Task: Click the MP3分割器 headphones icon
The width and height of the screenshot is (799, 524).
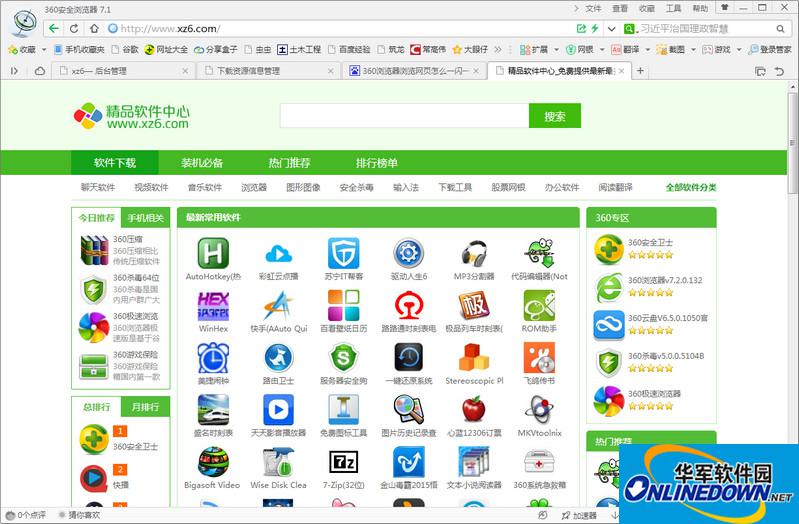Action: (473, 253)
